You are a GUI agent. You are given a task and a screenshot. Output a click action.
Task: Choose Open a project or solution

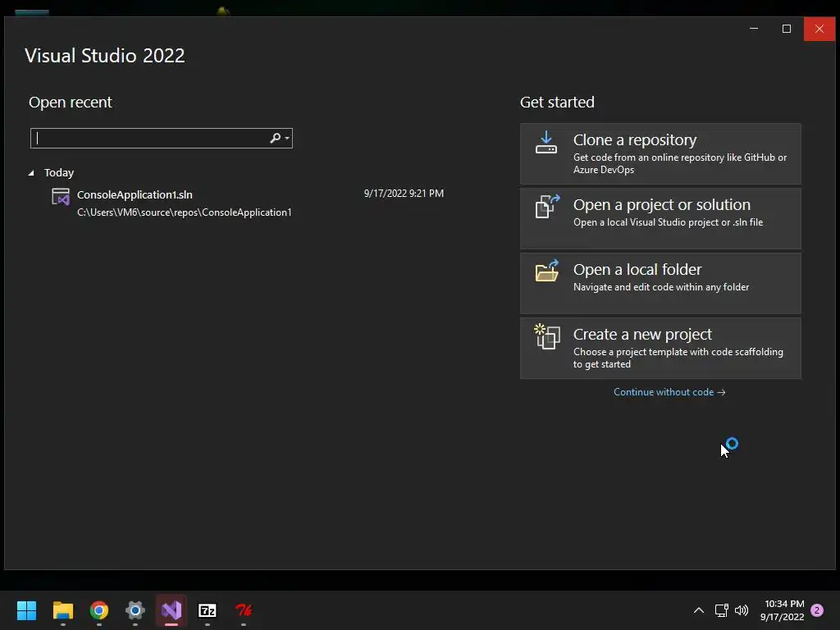(660, 218)
